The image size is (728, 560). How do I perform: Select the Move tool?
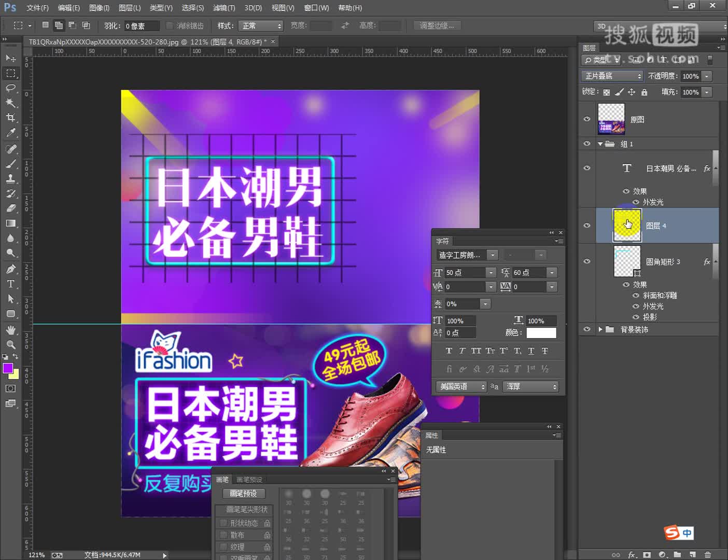click(10, 58)
